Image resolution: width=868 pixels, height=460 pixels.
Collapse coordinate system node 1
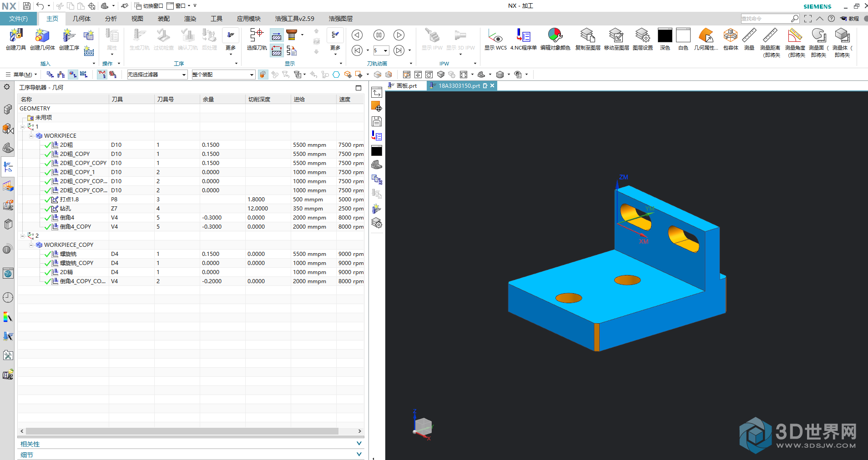23,127
